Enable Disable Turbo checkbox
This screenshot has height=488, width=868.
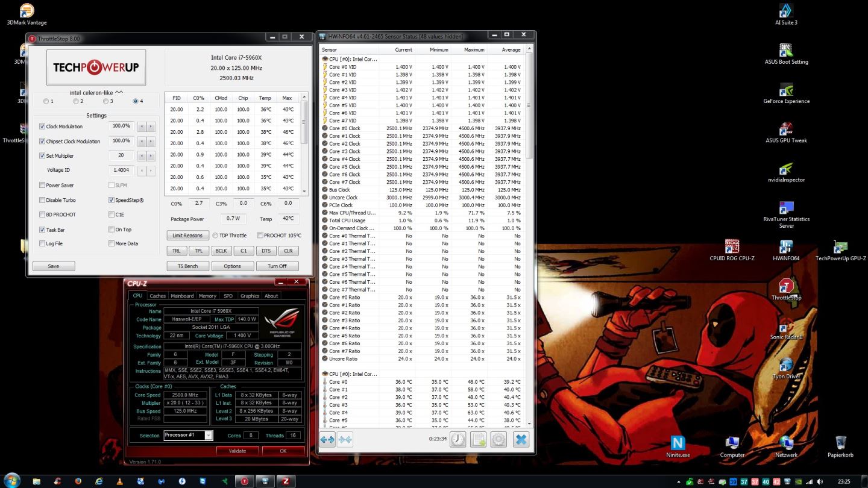42,200
